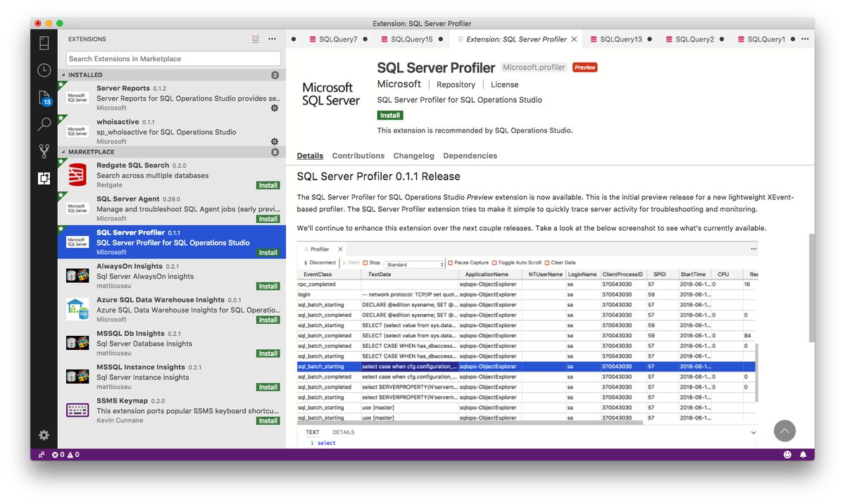The image size is (845, 504).
Task: Install MSSQL Db Insights extension
Action: tap(268, 354)
